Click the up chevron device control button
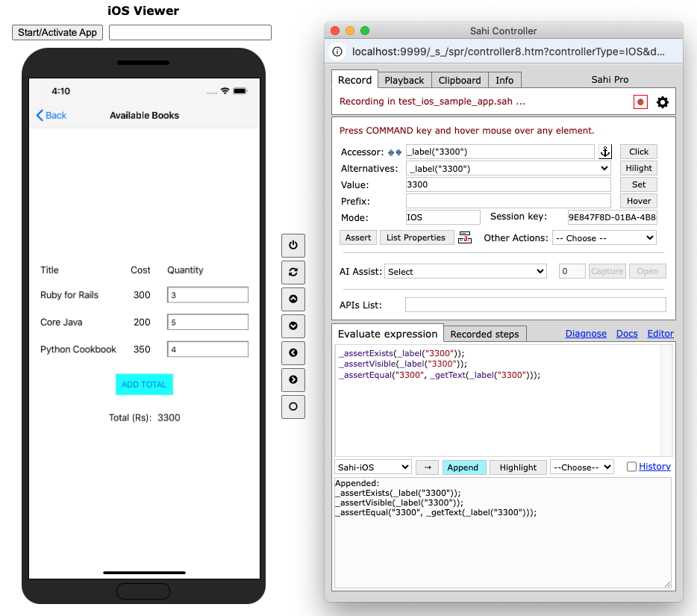697x616 pixels. click(x=293, y=299)
